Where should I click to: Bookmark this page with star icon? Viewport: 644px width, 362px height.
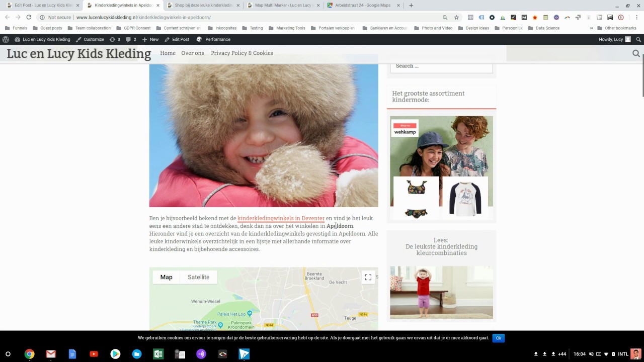pyautogui.click(x=456, y=17)
